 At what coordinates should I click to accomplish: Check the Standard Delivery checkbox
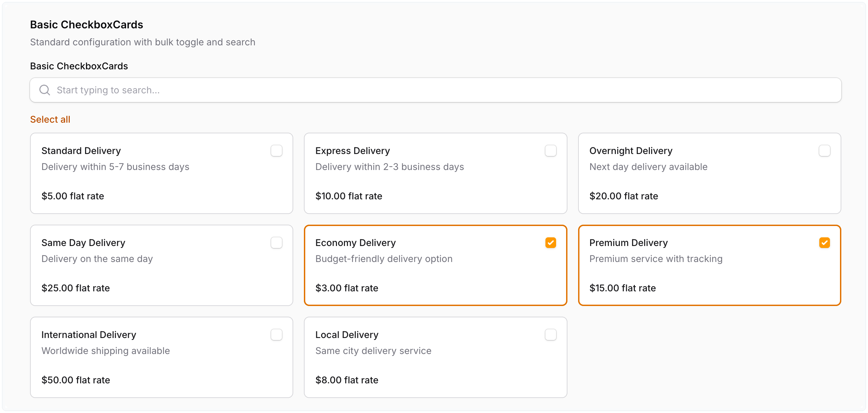(x=276, y=150)
